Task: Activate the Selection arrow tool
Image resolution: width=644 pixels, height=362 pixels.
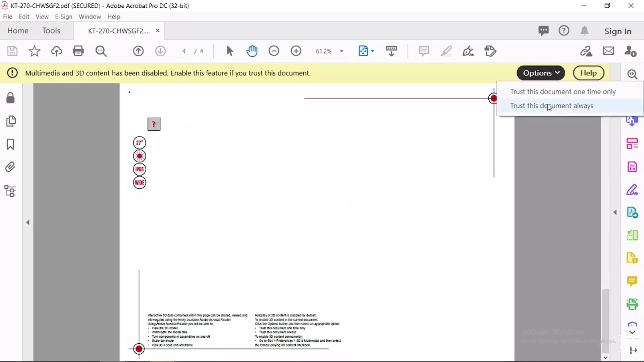Action: 230,51
